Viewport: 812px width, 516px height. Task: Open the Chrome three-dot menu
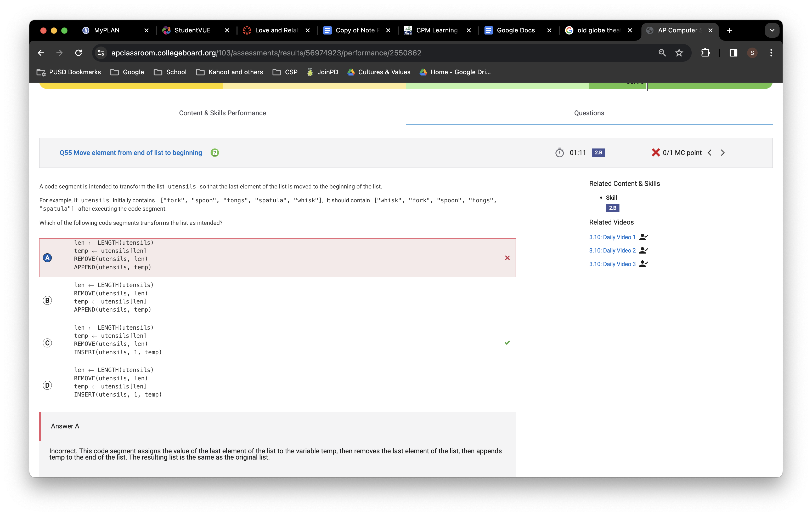(x=771, y=53)
